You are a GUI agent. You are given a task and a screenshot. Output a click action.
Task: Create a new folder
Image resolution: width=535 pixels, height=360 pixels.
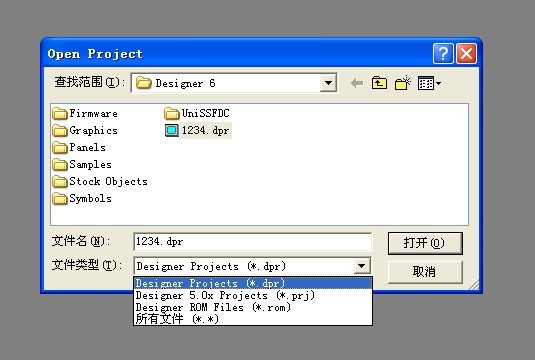403,83
